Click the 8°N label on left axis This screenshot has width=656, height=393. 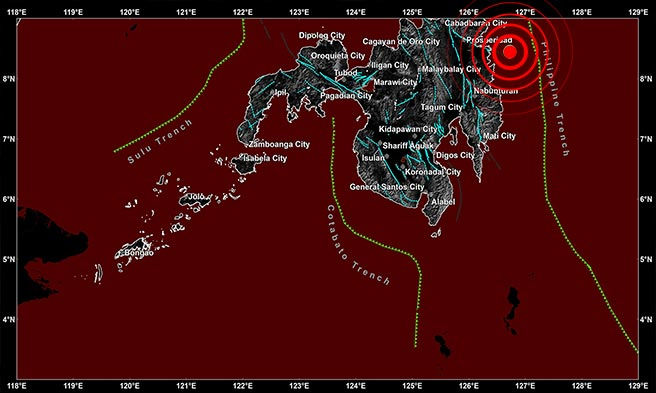click(8, 79)
